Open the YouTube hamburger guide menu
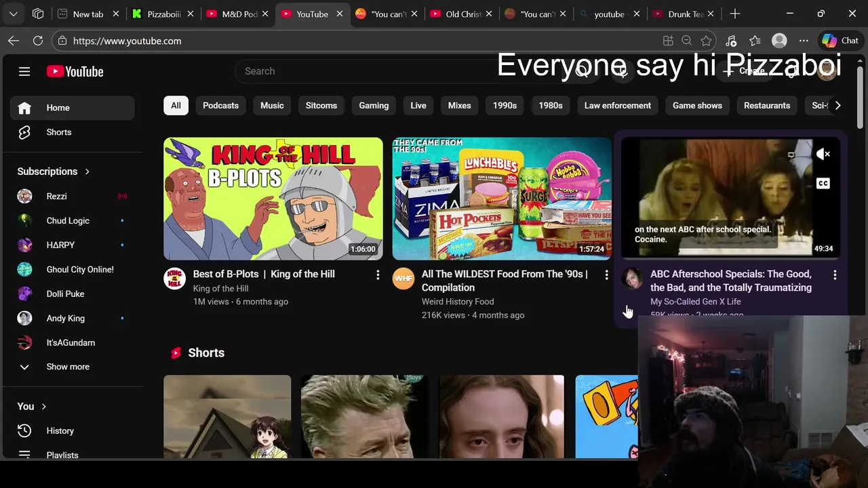The height and width of the screenshot is (488, 868). (24, 71)
